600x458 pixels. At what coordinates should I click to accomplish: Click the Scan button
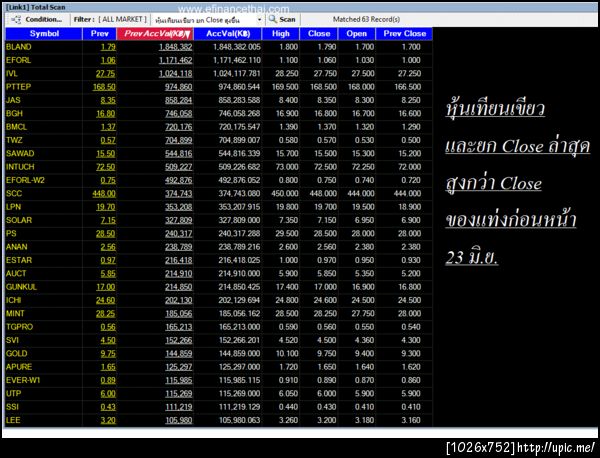point(282,20)
